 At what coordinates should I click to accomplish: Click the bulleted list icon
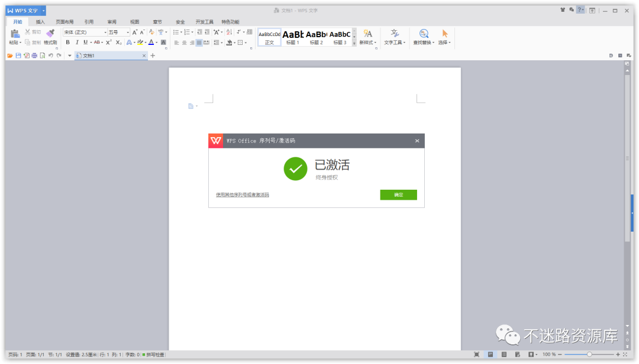pyautogui.click(x=176, y=32)
